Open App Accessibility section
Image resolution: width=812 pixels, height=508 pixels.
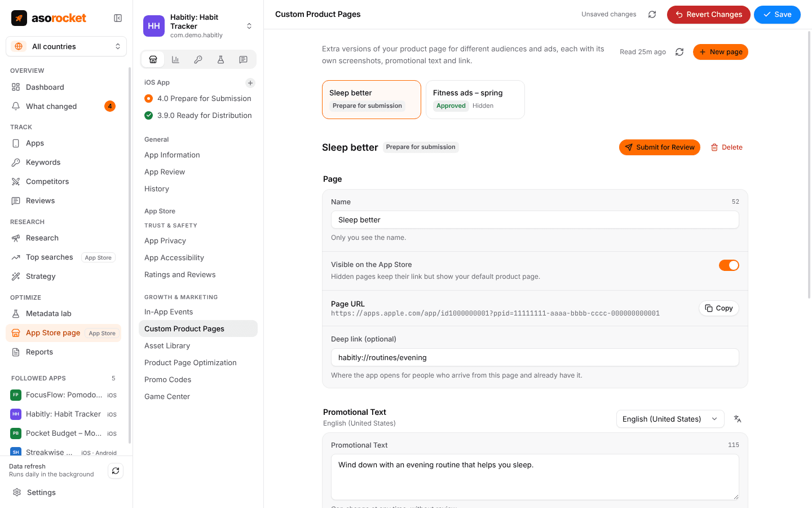pos(198,258)
